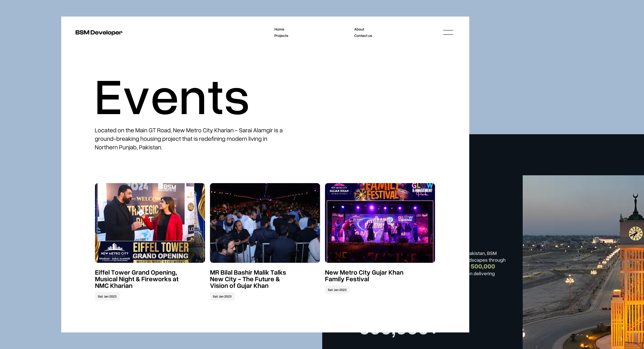Click the date tag under Bilal Bashir Malik event
Image resolution: width=644 pixels, height=349 pixels.
tap(222, 296)
